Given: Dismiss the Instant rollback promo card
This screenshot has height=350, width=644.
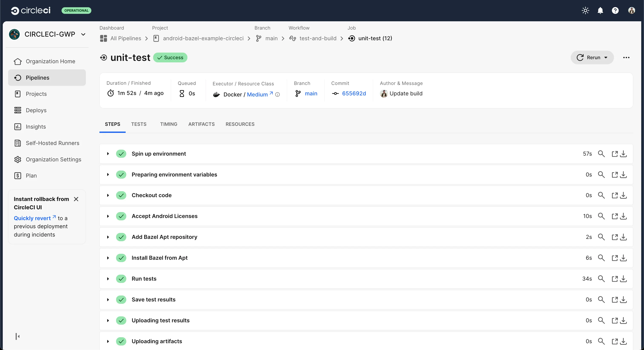Looking at the screenshot, I should coord(76,199).
